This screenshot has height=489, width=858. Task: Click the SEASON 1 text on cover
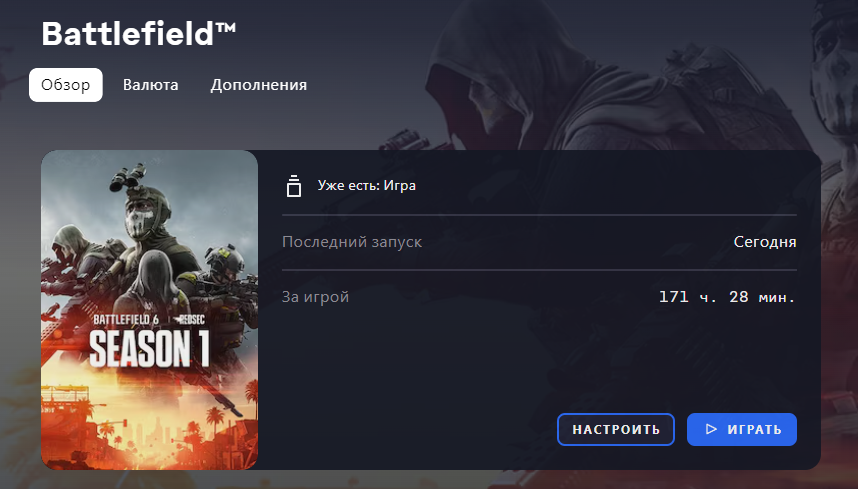pyautogui.click(x=149, y=349)
